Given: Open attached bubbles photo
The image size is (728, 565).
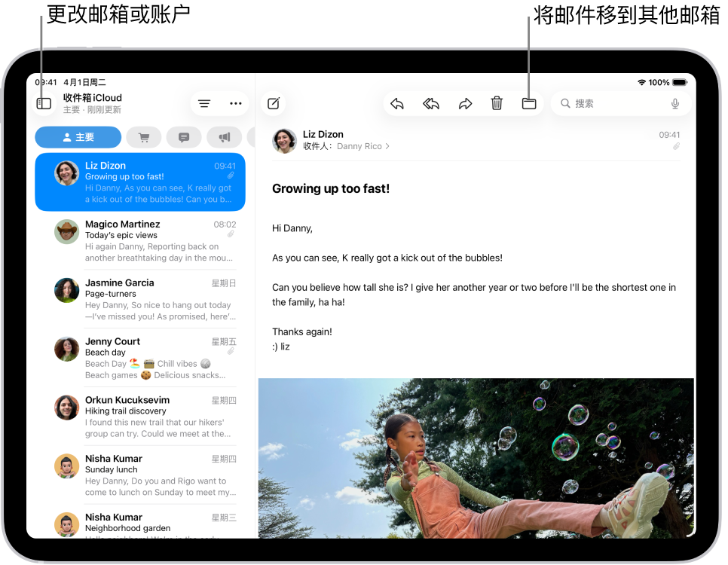Looking at the screenshot, I should tap(476, 458).
